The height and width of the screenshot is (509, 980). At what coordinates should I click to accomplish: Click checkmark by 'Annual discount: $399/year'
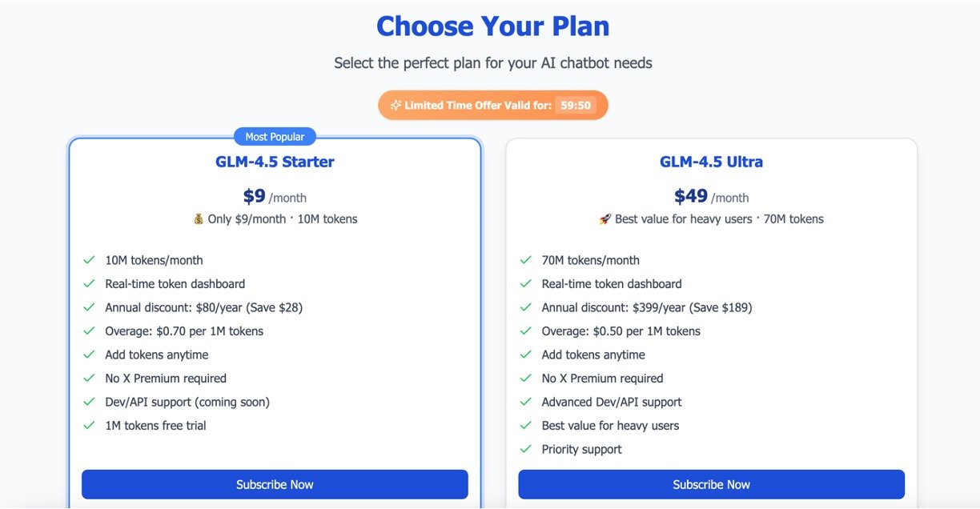[525, 307]
